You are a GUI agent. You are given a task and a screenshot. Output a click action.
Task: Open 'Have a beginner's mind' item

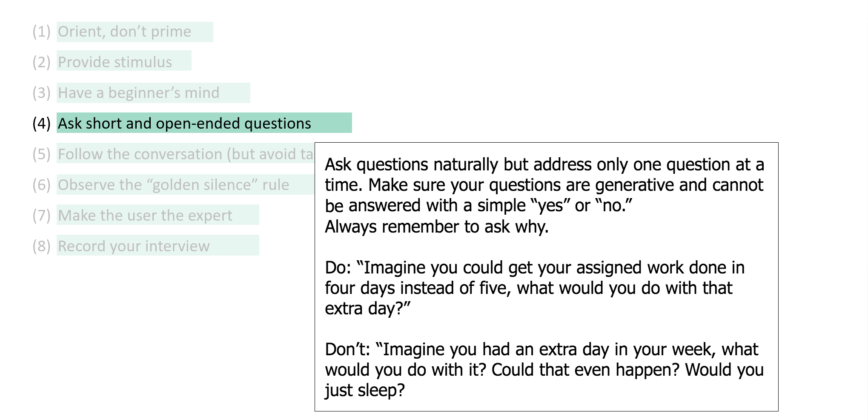[153, 93]
